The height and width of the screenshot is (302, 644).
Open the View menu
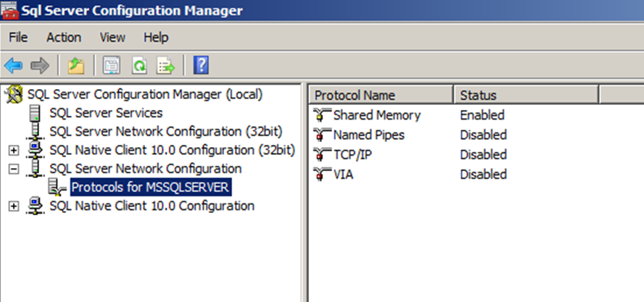(112, 38)
